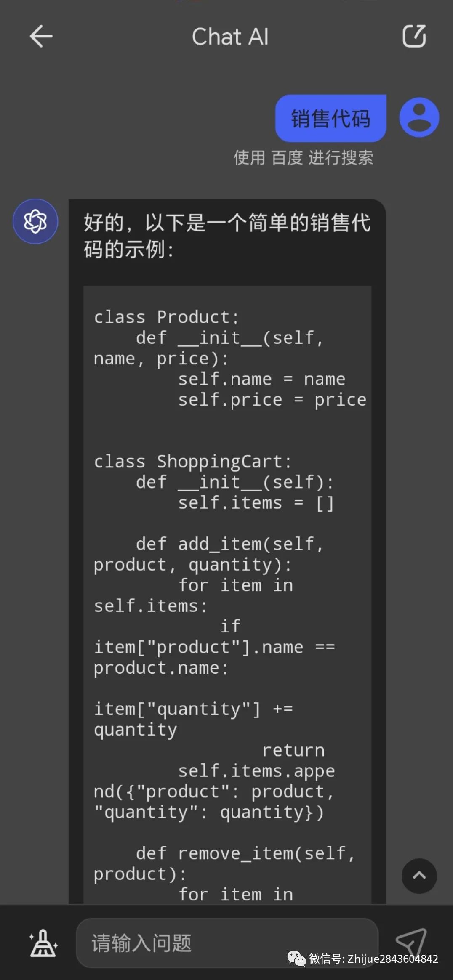
Task: Clear chat with the broom icon
Action: 43,943
